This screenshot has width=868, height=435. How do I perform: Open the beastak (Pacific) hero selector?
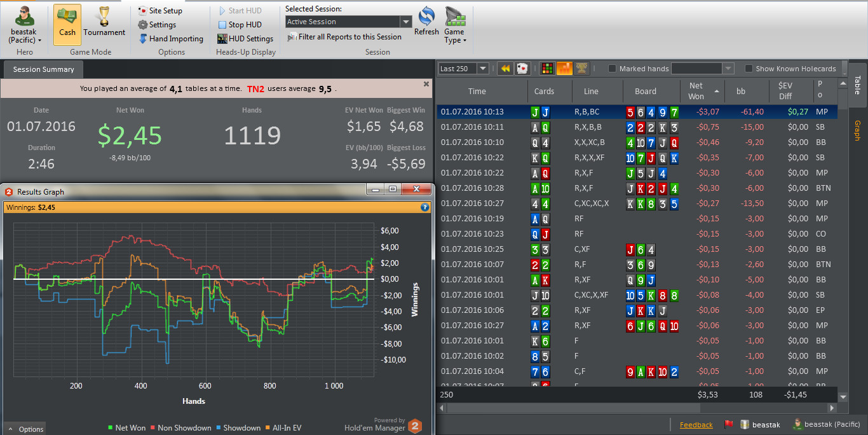point(25,25)
